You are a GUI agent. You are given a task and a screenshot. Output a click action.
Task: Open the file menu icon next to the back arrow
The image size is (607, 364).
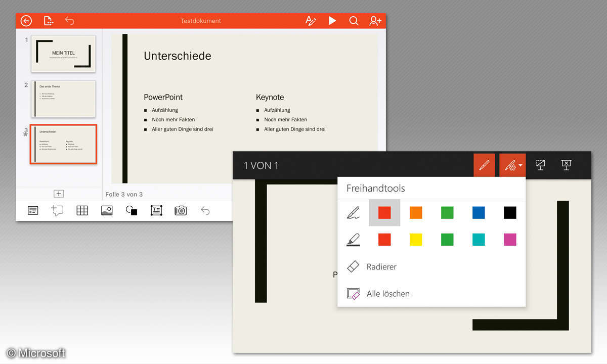tap(48, 21)
